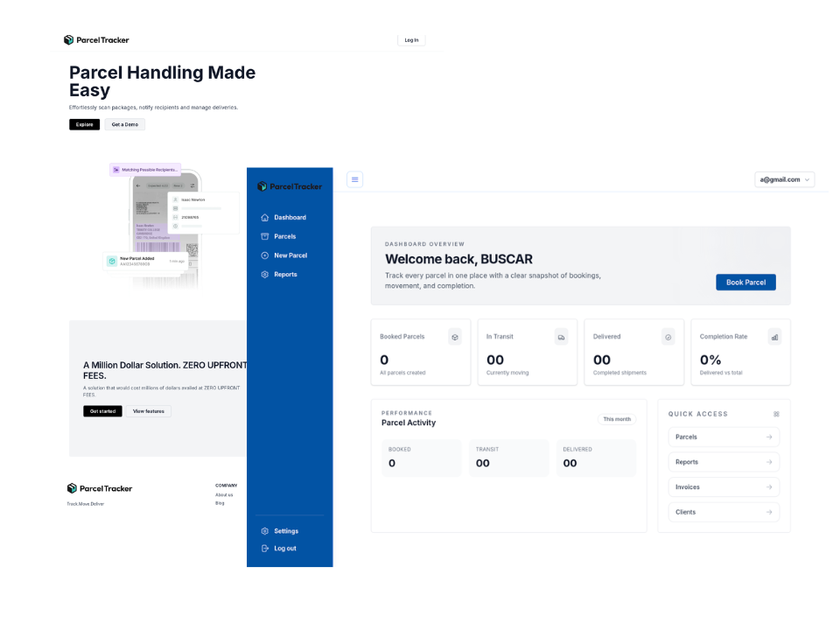Click the Log In button at the top
This screenshot has width=840, height=630.
(411, 39)
